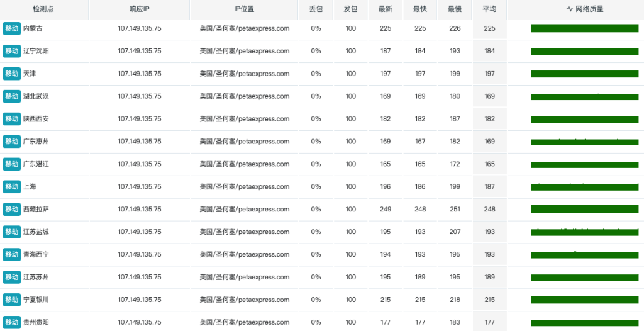Click the network quality bar for 广东湛江
The width and height of the screenshot is (644, 331).
pyautogui.click(x=584, y=165)
